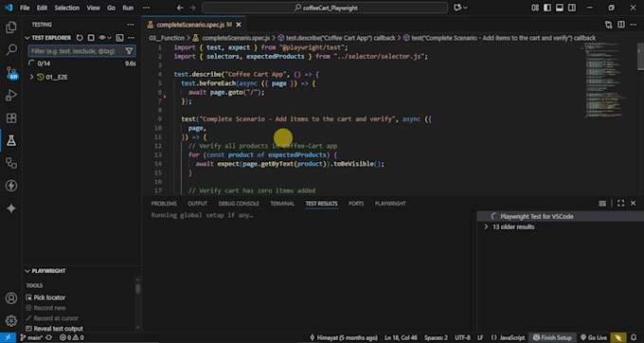Viewport: 644px width, 343px height.
Task: Click 03__Function breadcrumb segment
Action: [167, 38]
